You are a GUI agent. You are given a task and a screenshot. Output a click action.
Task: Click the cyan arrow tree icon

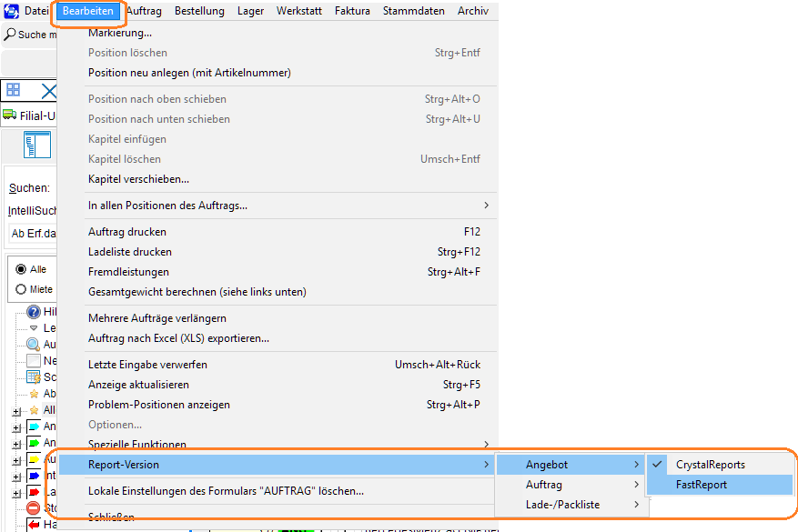point(34,427)
